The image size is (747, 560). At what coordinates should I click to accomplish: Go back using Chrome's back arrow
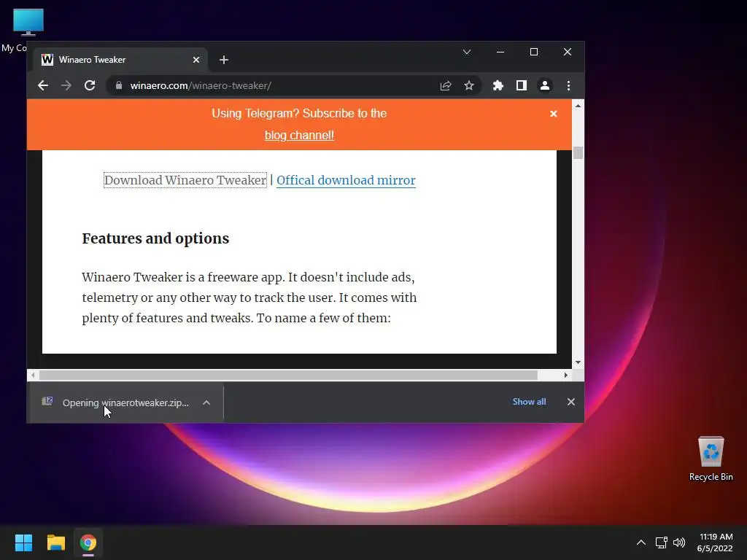tap(43, 86)
